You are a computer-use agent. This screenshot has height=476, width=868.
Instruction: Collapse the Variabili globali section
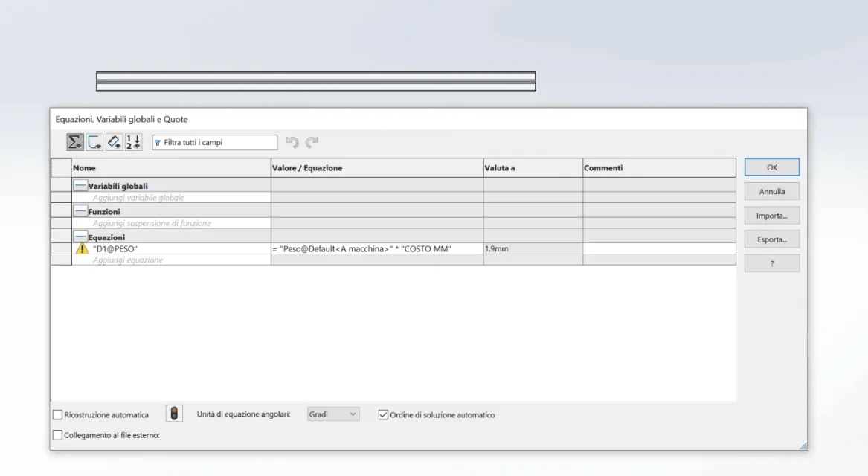click(80, 185)
